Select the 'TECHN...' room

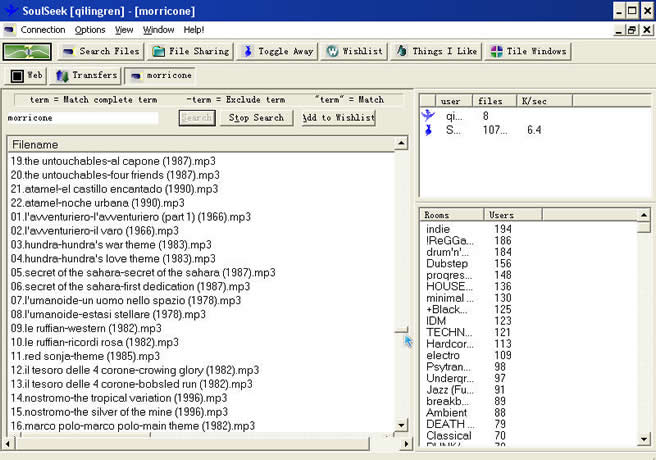point(449,332)
